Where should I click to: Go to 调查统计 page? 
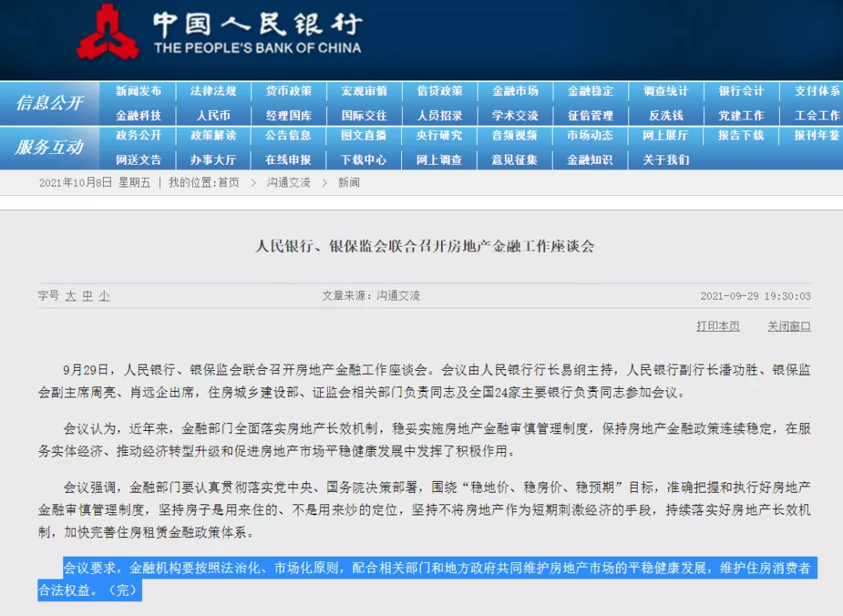coord(666,91)
